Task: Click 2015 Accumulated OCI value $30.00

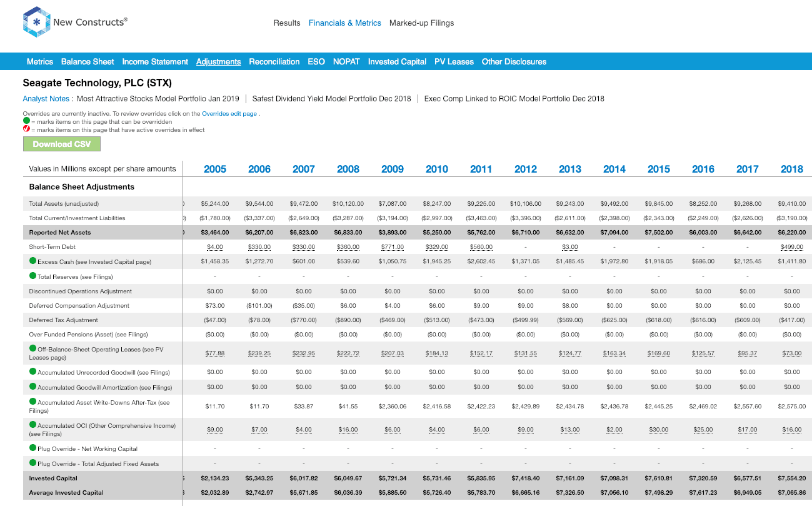Action: click(x=659, y=430)
